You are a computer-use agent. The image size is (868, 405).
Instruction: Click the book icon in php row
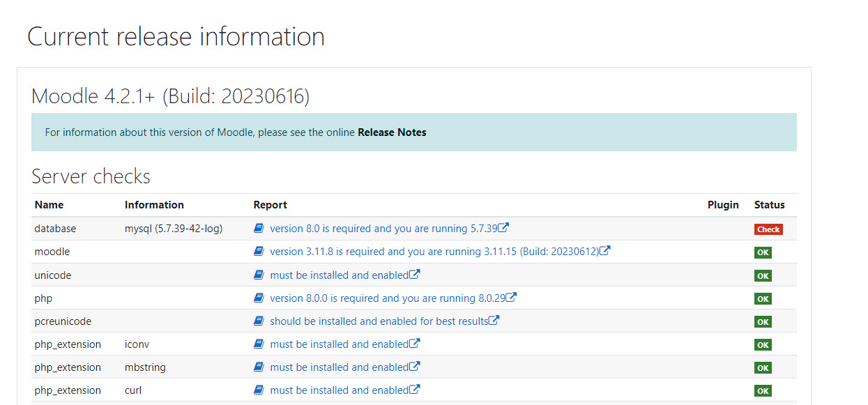(x=259, y=298)
